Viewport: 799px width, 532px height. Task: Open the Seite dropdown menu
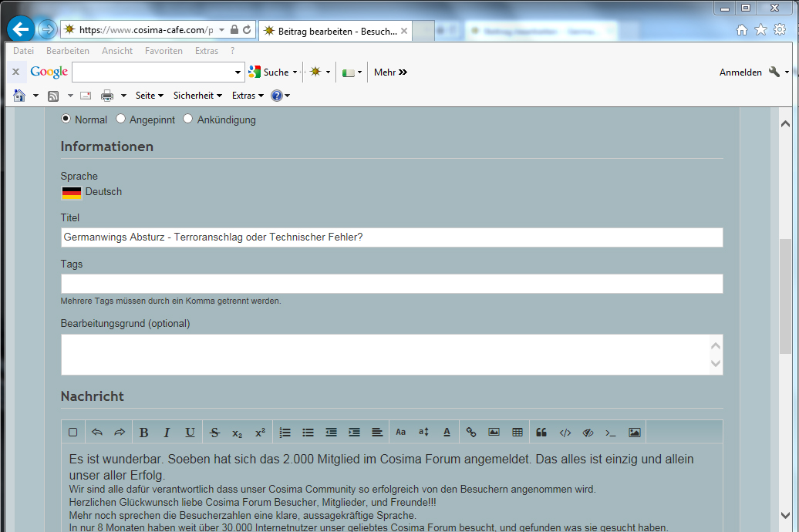[149, 96]
